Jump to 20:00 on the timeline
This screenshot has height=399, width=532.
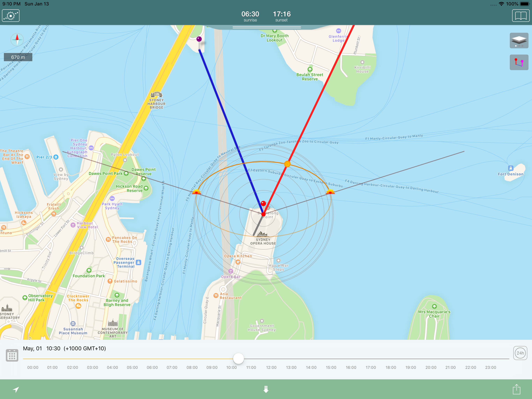pyautogui.click(x=431, y=367)
